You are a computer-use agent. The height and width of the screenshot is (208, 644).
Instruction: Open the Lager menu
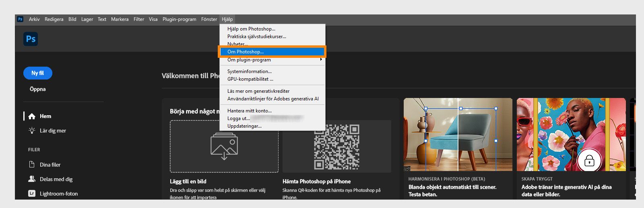click(87, 19)
